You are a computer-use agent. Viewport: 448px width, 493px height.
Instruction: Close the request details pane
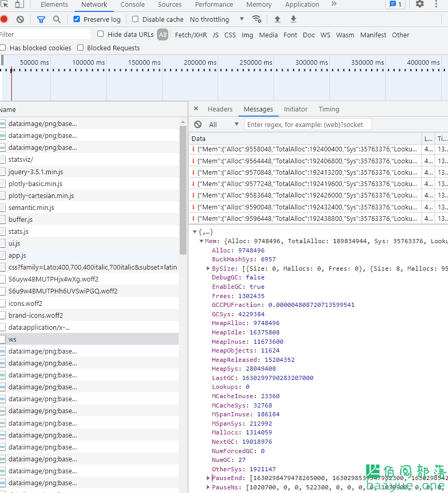[196, 108]
